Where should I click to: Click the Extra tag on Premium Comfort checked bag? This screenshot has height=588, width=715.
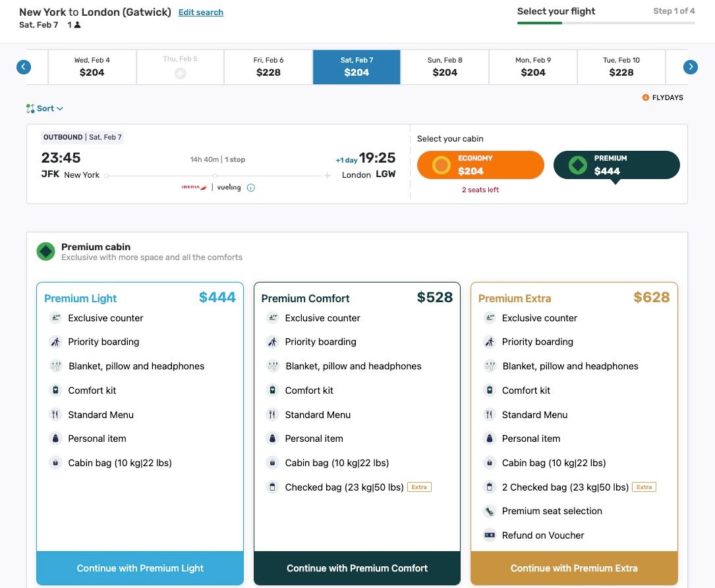coord(419,487)
